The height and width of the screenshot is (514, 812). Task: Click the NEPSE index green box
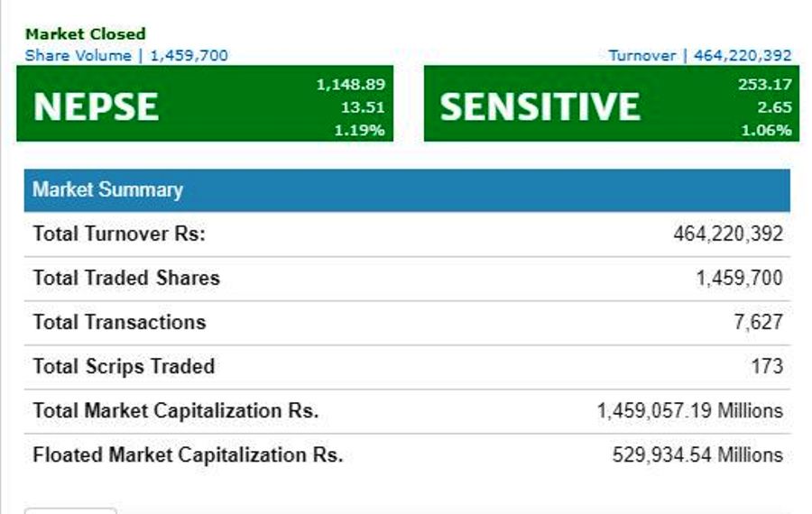205,104
